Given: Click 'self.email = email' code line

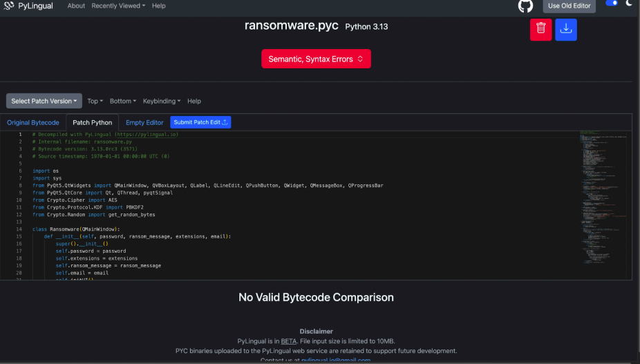Looking at the screenshot, I should point(82,273).
